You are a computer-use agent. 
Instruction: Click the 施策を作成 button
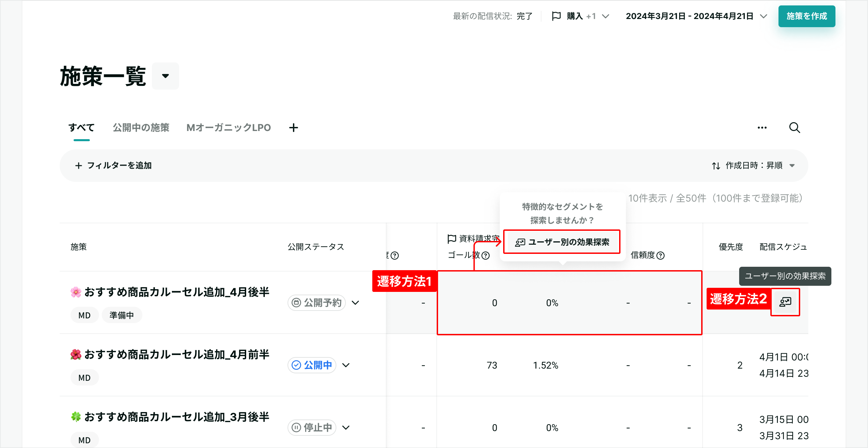click(x=807, y=16)
